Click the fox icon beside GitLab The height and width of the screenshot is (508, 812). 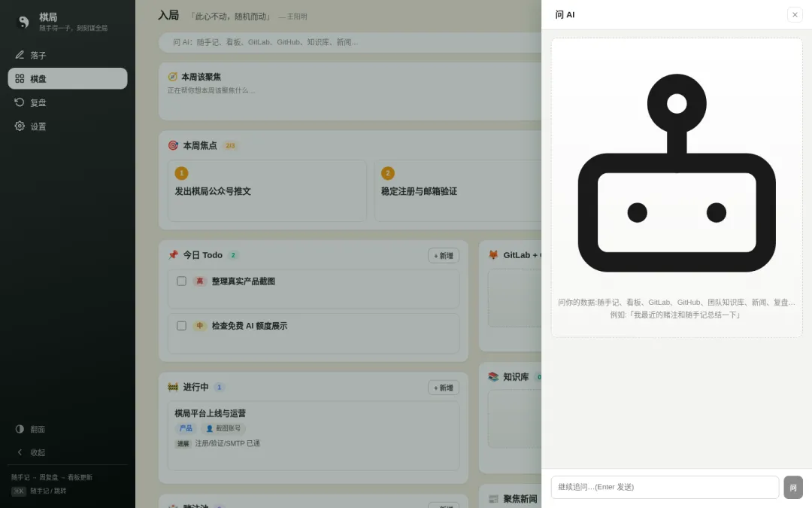point(493,255)
